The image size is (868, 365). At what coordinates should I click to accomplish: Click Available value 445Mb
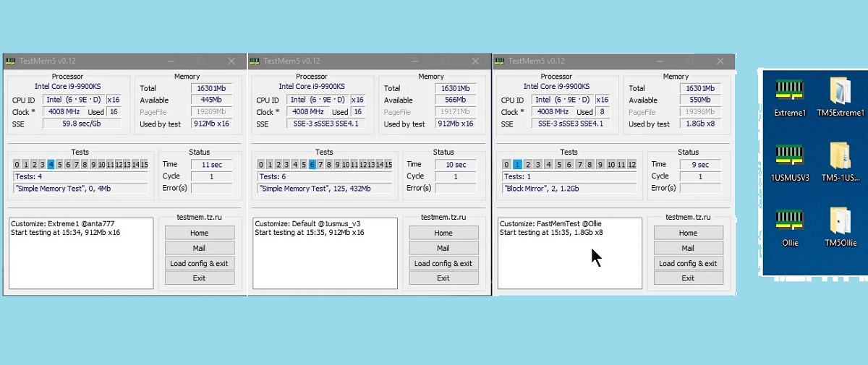point(212,100)
